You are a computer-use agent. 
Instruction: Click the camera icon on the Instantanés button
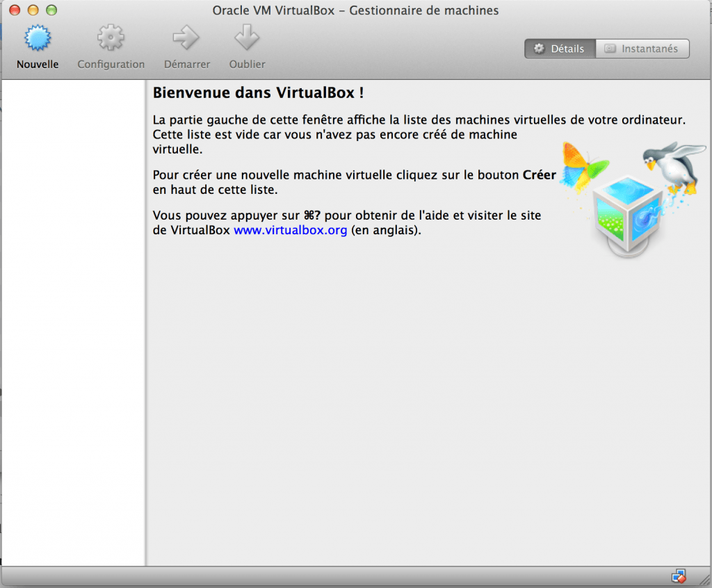pos(610,49)
